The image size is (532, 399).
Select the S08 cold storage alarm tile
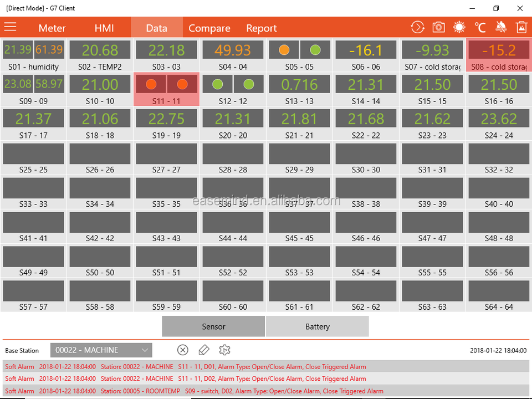pyautogui.click(x=499, y=55)
